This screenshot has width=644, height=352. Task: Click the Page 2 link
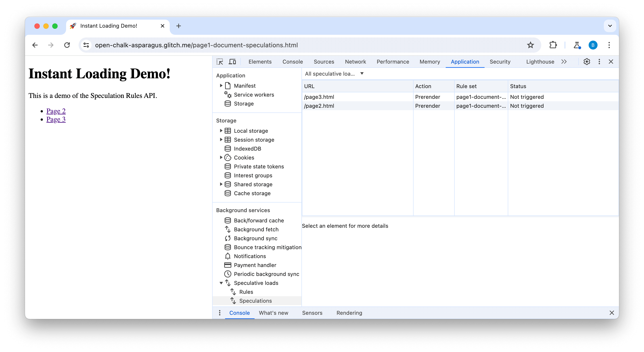pyautogui.click(x=56, y=111)
